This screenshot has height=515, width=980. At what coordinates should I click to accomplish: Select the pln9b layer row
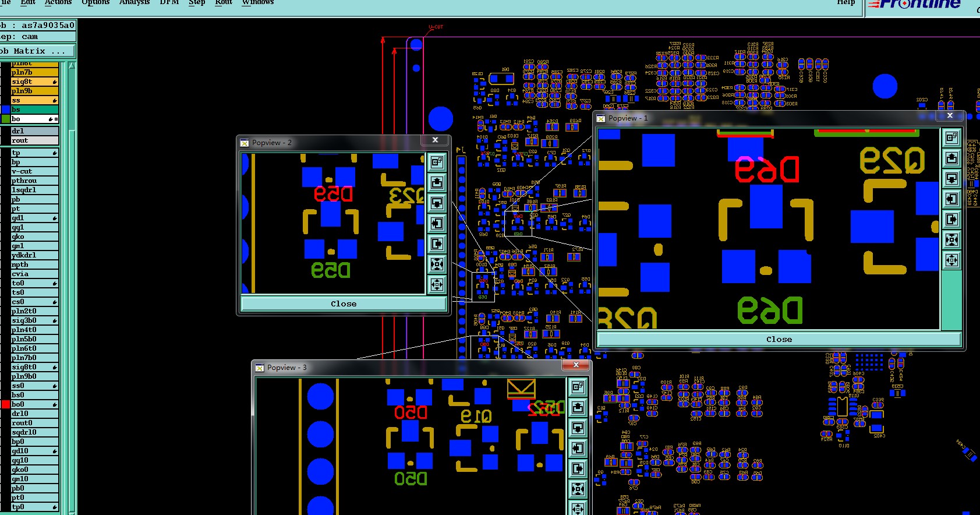[x=35, y=91]
